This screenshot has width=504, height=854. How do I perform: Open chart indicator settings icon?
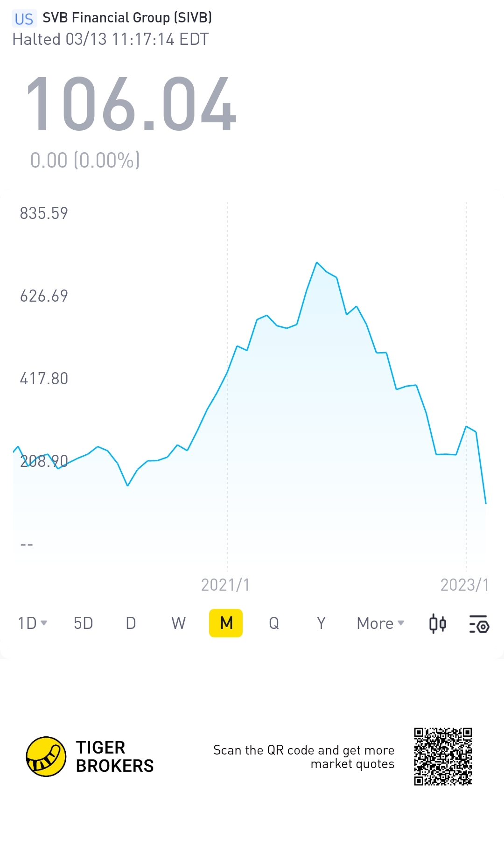point(478,624)
